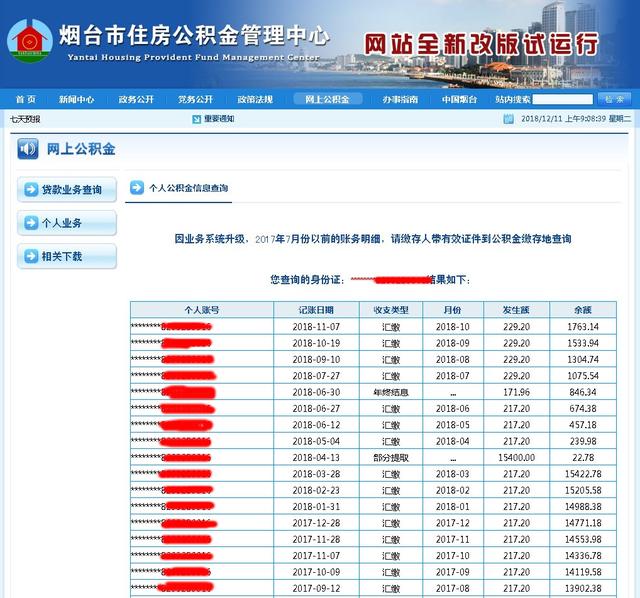This screenshot has width=640, height=598.
Task: Click month cell 2017-12
Action: point(453,523)
